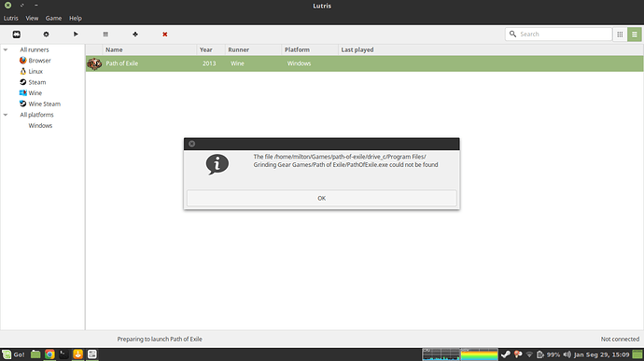Open runner settings via the gear icon
The image size is (644, 361).
click(46, 35)
